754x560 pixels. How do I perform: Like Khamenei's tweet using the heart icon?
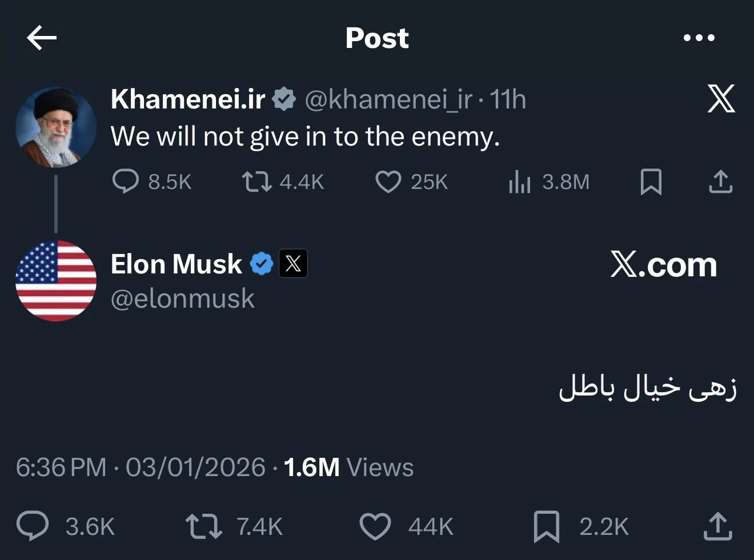point(388,182)
